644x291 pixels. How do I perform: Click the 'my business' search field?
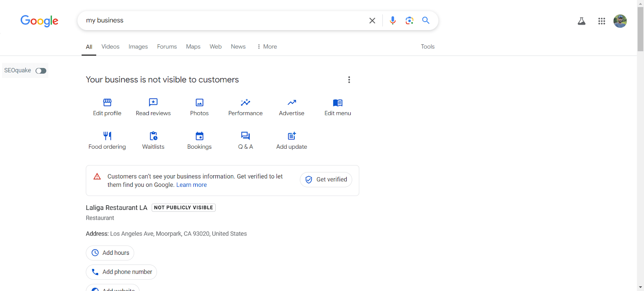[223, 20]
